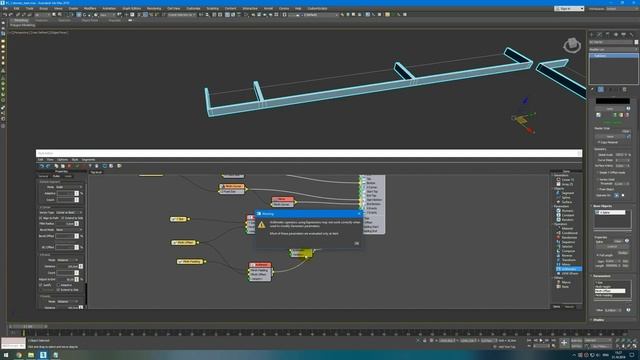The image size is (640, 360).
Task: Open Chrome from the Windows taskbar
Action: (x=19, y=355)
